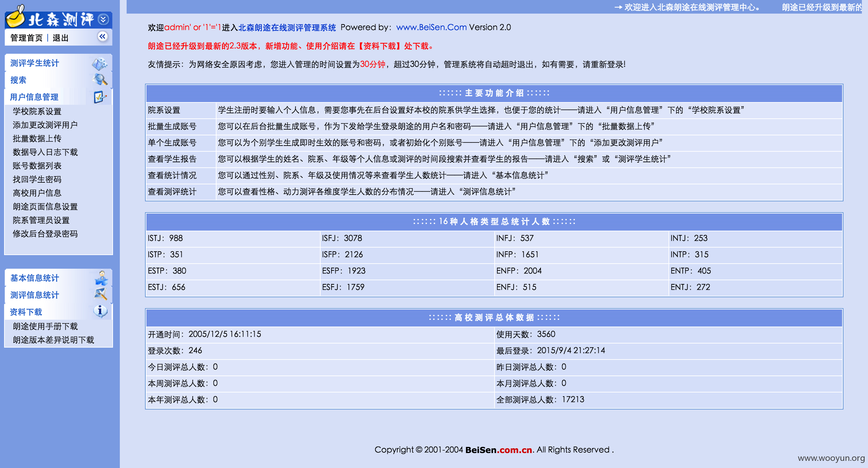This screenshot has height=468, width=868.
Task: Click the ESFJ: 1759 cell
Action: tap(407, 287)
